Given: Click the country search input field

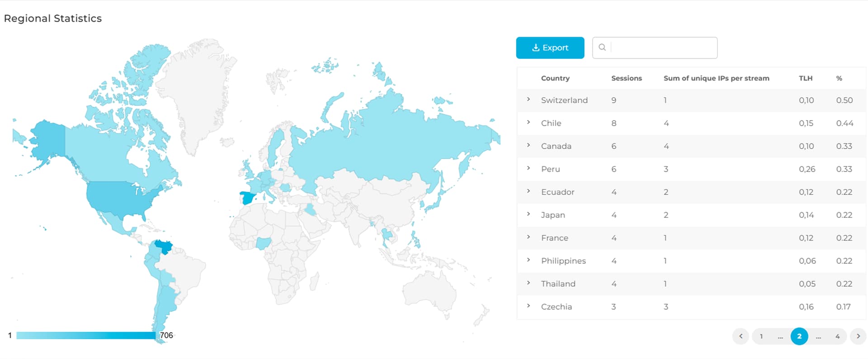Looking at the screenshot, I should click(662, 48).
